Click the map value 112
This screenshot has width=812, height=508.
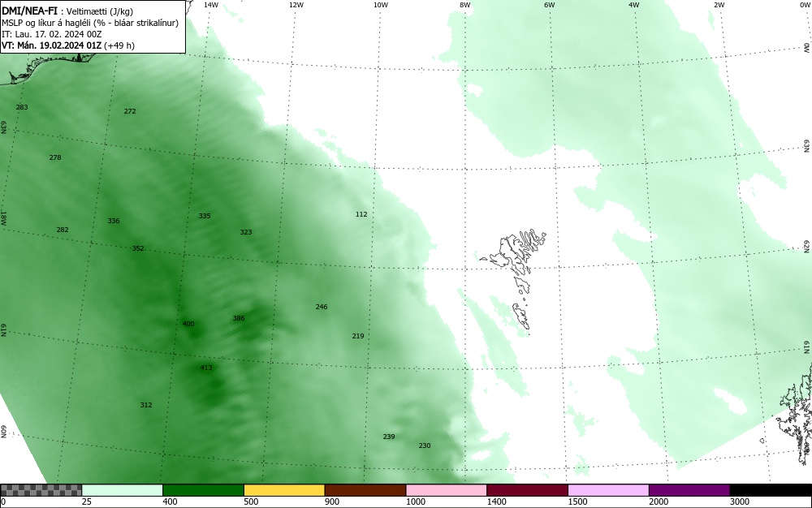(361, 214)
